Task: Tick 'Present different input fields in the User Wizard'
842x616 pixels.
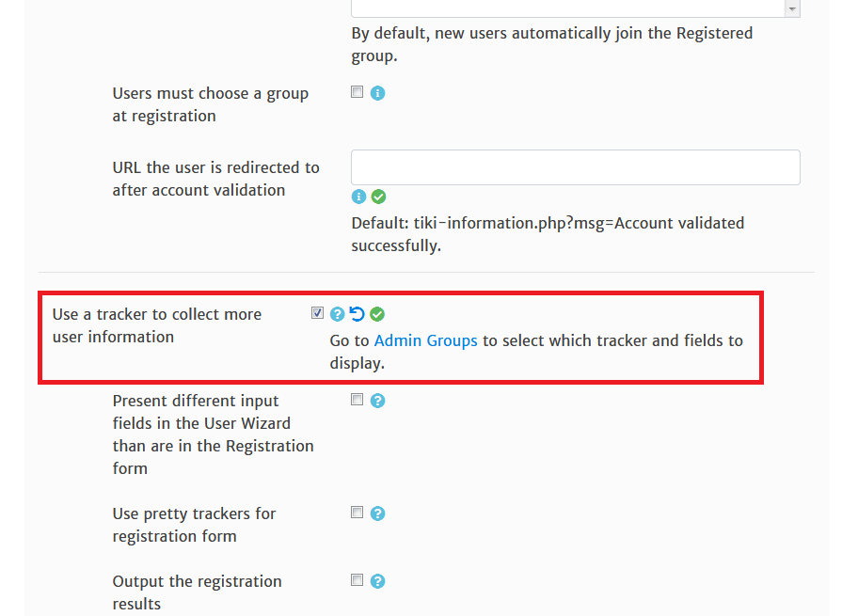Action: coord(357,400)
